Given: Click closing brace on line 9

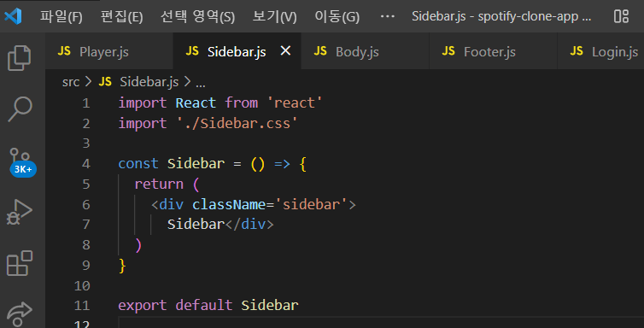Looking at the screenshot, I should pyautogui.click(x=122, y=265).
